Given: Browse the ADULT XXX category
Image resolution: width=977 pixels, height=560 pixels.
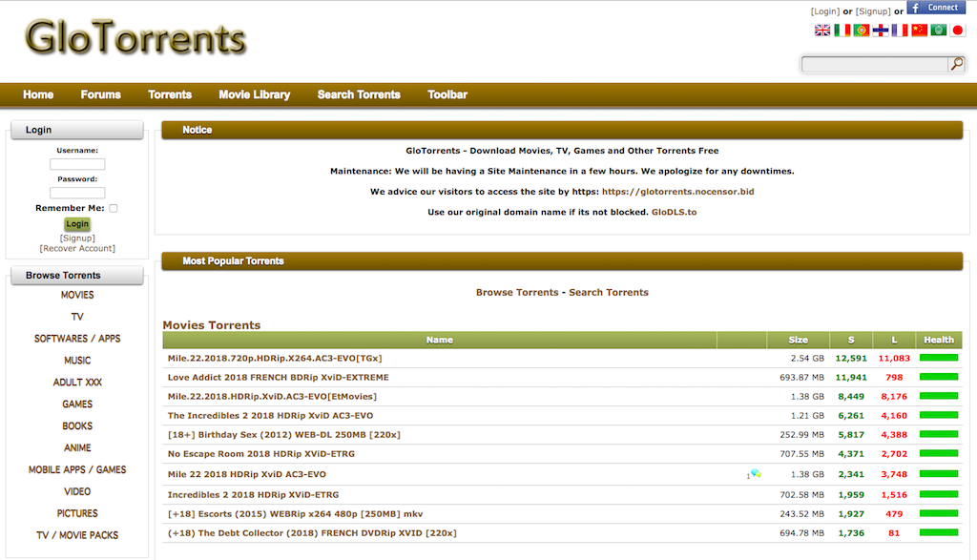Looking at the screenshot, I should [x=77, y=382].
